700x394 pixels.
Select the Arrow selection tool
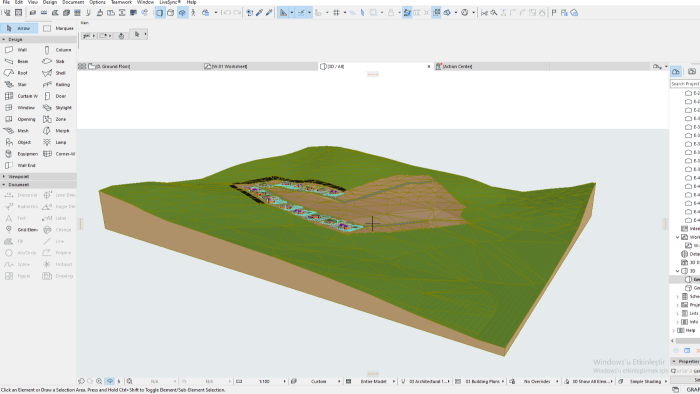(19, 28)
